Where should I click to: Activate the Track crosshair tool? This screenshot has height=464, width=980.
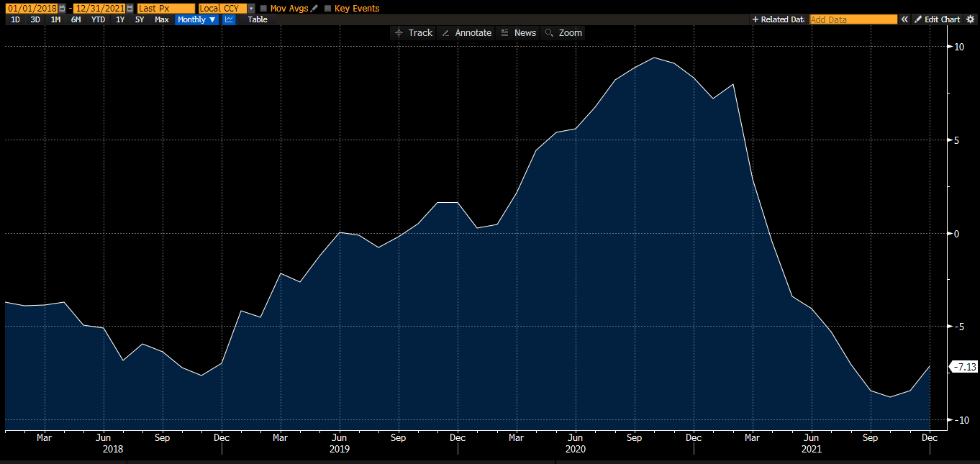click(414, 33)
